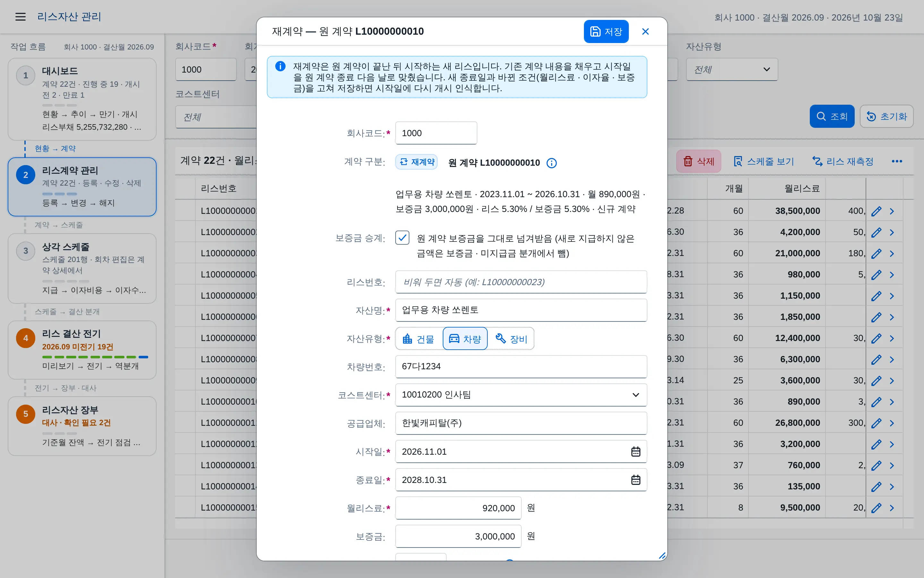Viewport: 924px width, 578px height.
Task: Toggle the 보증금 승계 checkbox
Action: point(402,238)
